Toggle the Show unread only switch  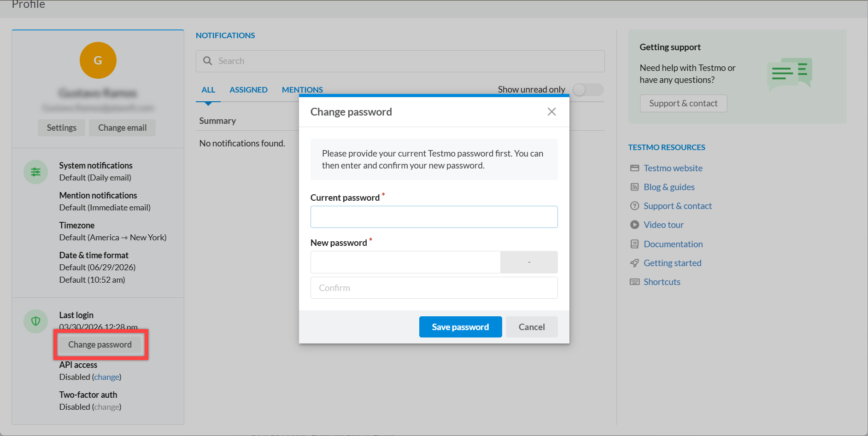click(x=588, y=90)
